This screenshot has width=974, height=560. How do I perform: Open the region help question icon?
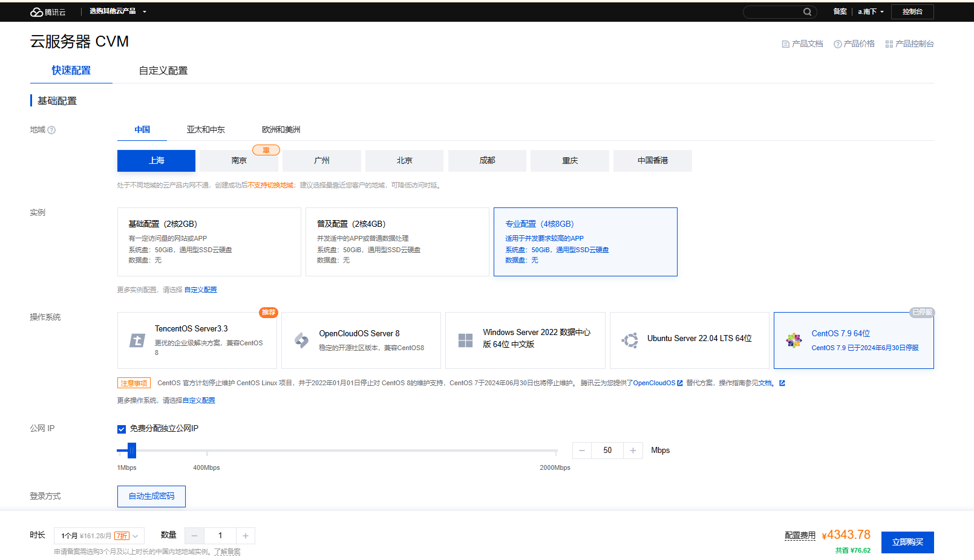click(x=51, y=130)
